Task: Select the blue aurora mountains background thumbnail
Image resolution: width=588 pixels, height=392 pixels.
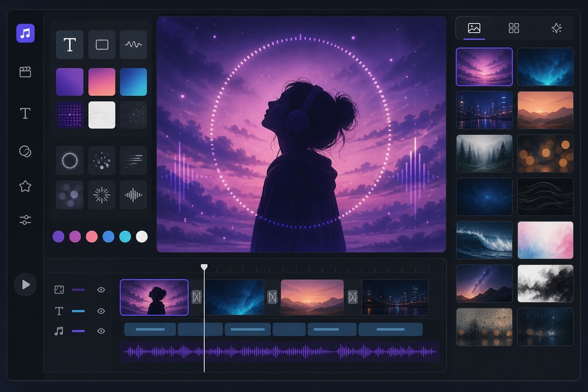Action: pos(546,67)
